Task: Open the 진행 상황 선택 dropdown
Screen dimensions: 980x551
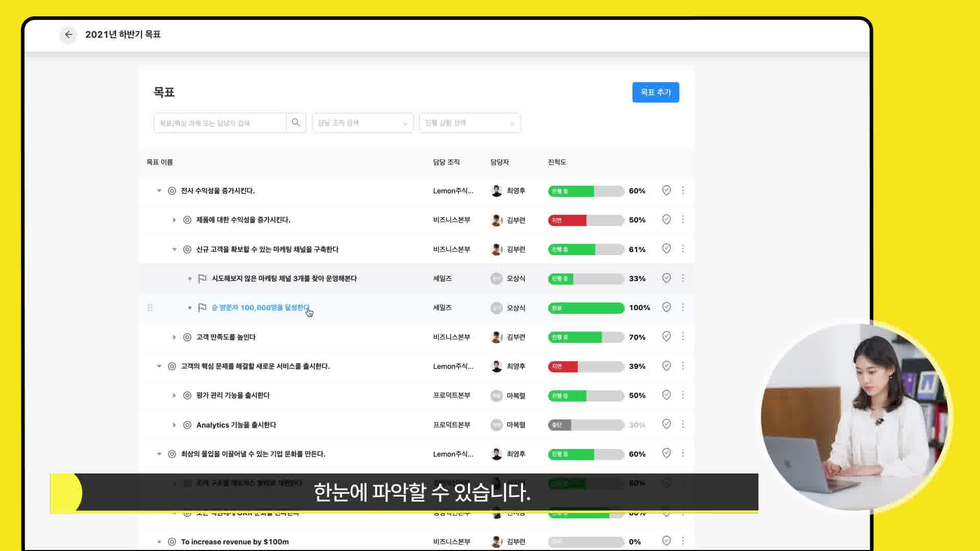Action: tap(470, 123)
